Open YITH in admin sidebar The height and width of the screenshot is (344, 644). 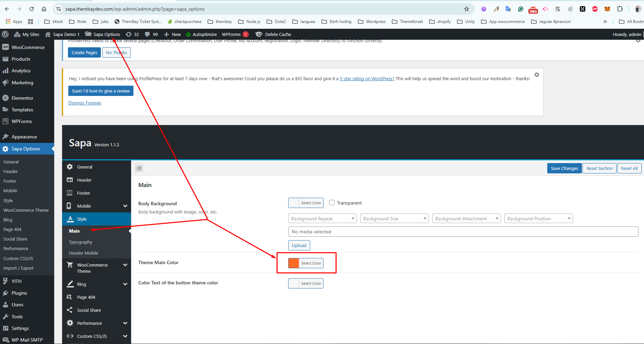coord(27,281)
